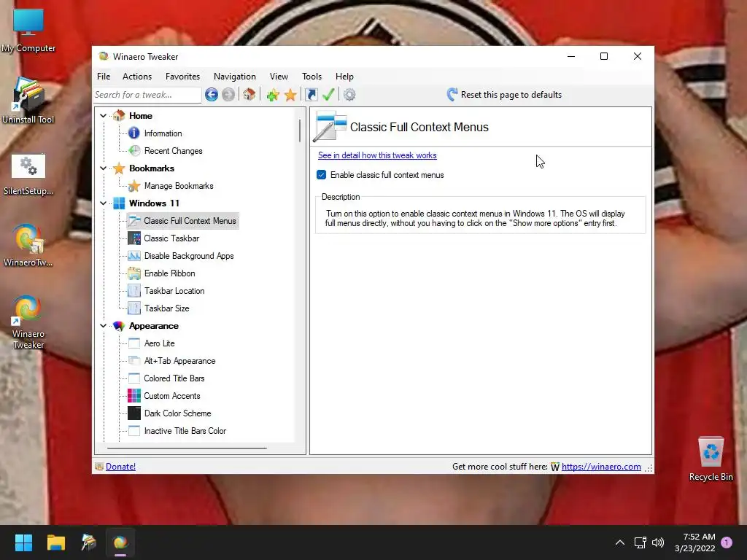Click the volume icon in system tray
747x560 pixels.
(658, 542)
